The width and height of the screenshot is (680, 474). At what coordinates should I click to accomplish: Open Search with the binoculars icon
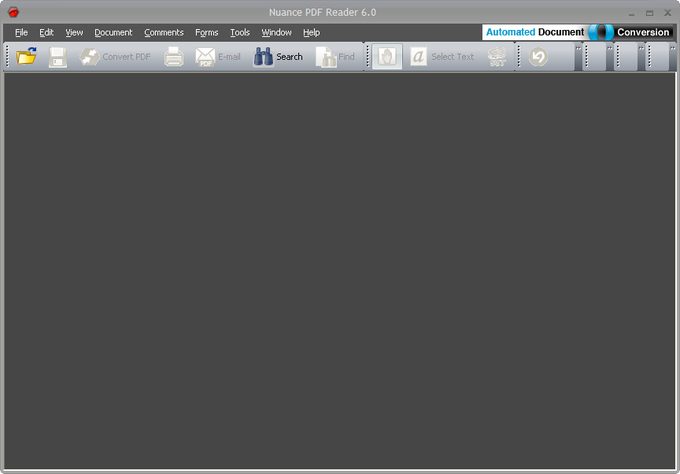(263, 57)
